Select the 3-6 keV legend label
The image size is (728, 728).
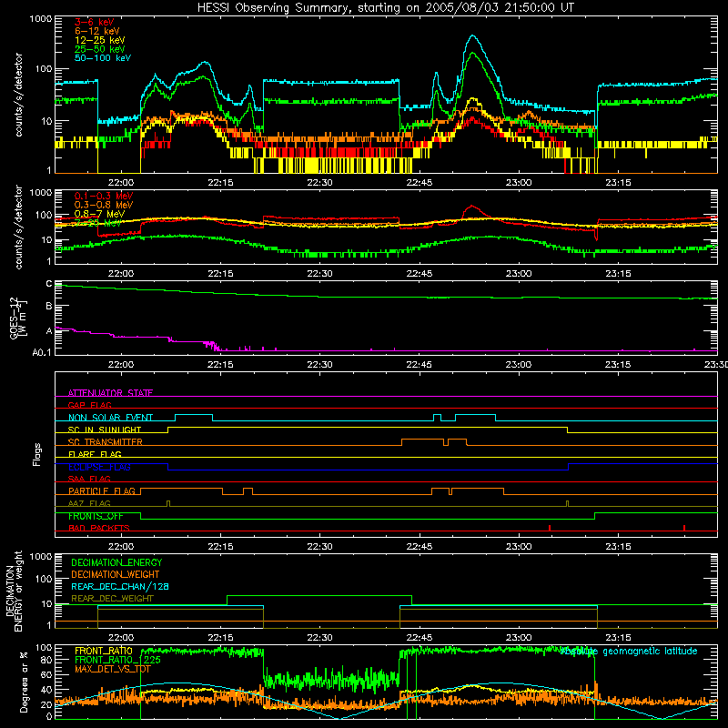click(94, 22)
